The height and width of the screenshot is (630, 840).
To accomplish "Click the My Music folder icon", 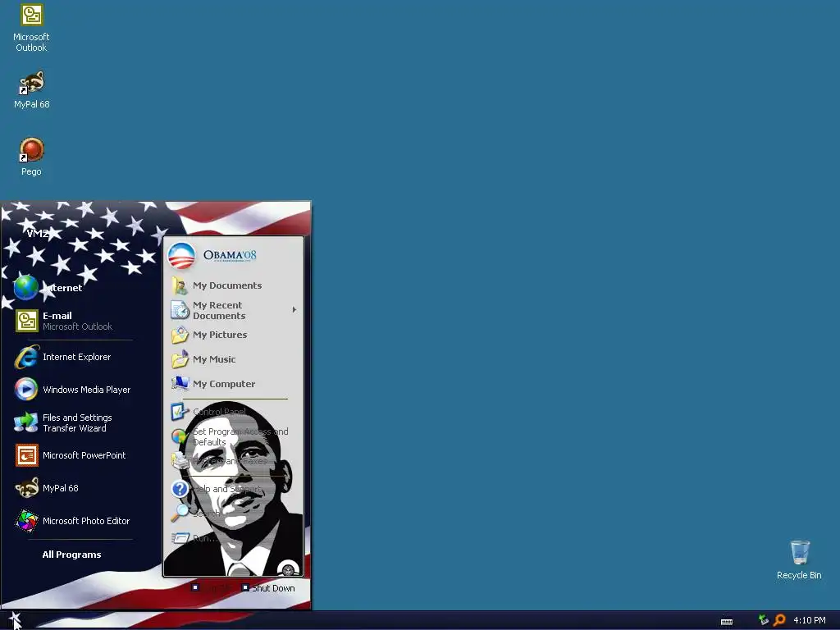I will tap(180, 359).
